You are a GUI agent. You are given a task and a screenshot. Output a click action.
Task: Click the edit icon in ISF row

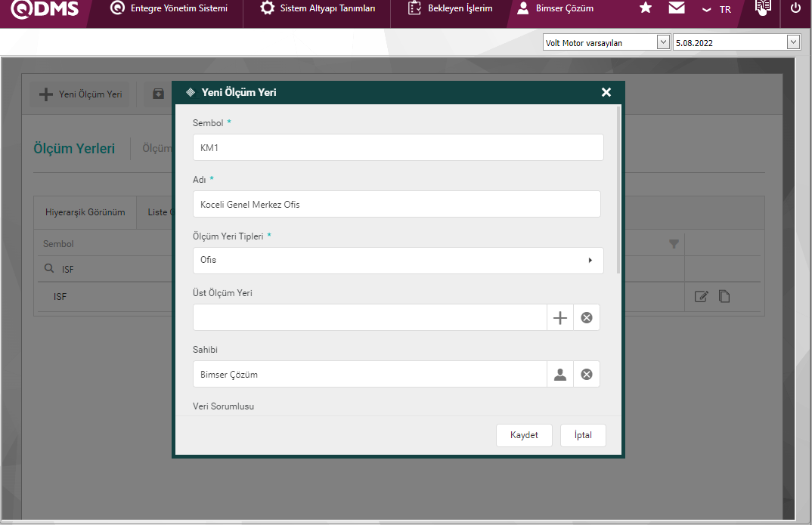click(x=701, y=297)
